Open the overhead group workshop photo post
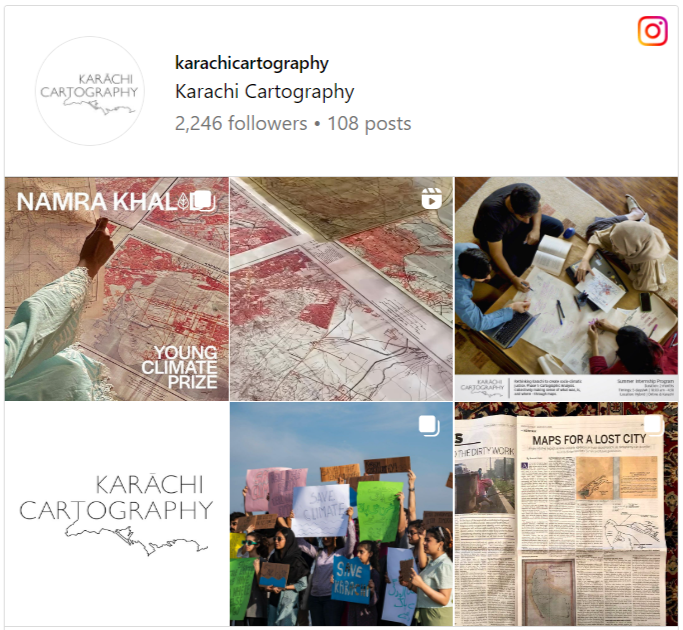Screen dimensions: 683x630 coord(566,289)
